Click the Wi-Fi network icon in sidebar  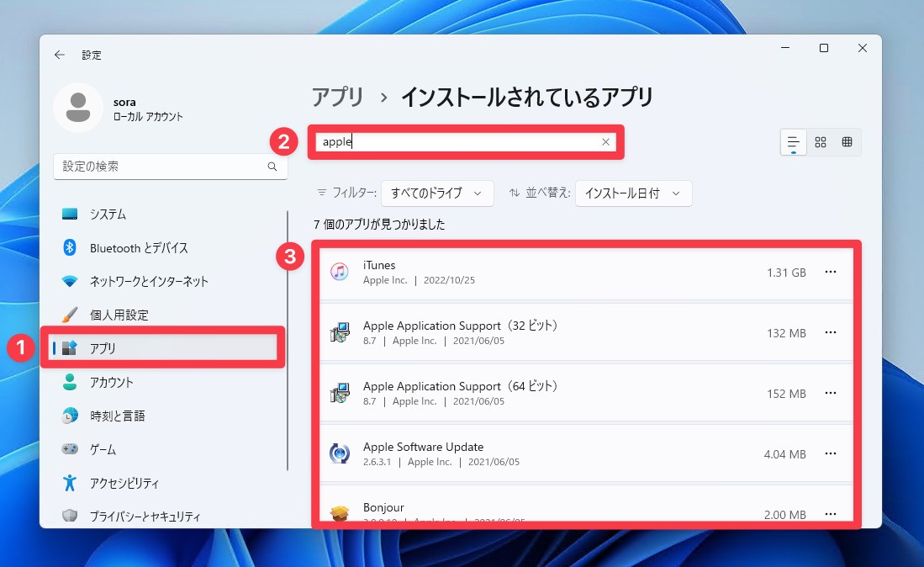coord(70,282)
